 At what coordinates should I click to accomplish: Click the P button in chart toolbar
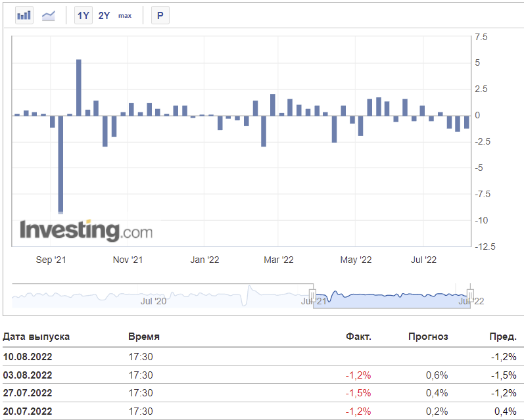pos(160,15)
